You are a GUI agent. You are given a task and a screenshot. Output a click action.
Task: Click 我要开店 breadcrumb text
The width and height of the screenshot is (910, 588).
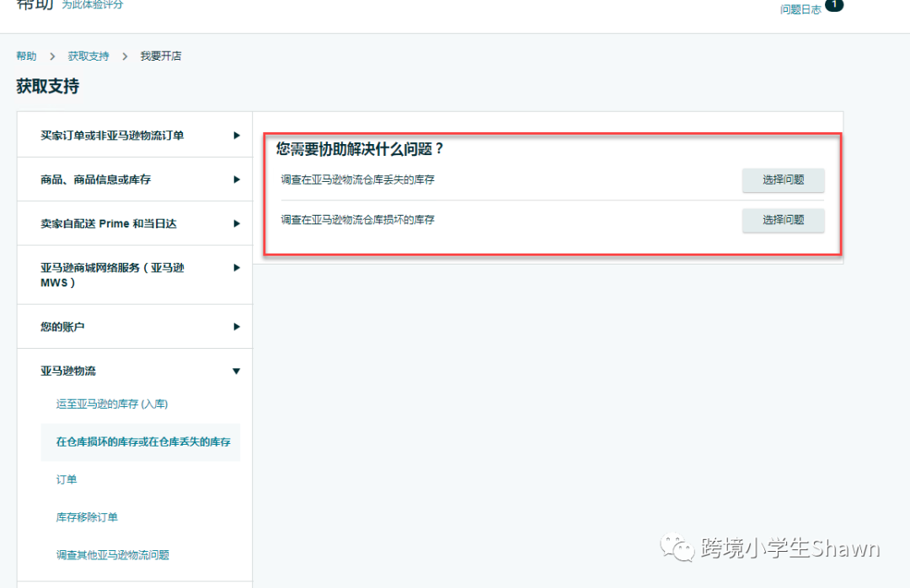click(x=161, y=56)
